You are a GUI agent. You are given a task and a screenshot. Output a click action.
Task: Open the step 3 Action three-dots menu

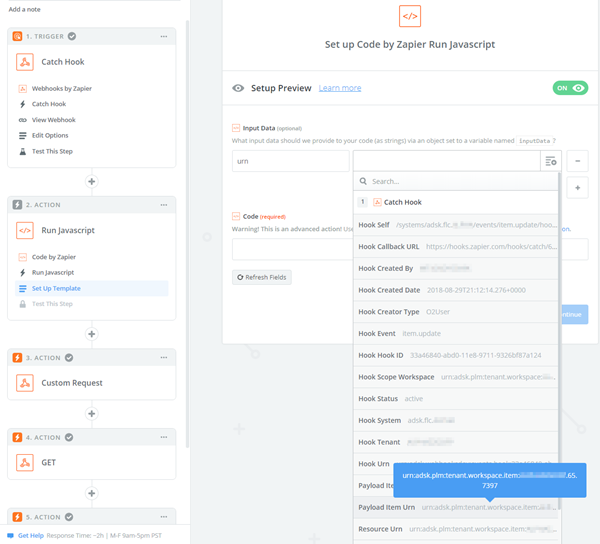tap(164, 357)
